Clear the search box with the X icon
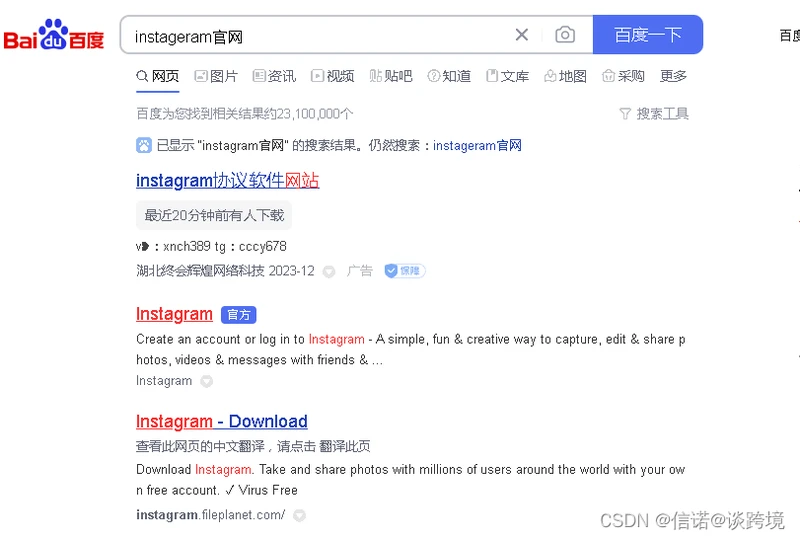The height and width of the screenshot is (540, 800). pyautogui.click(x=521, y=35)
